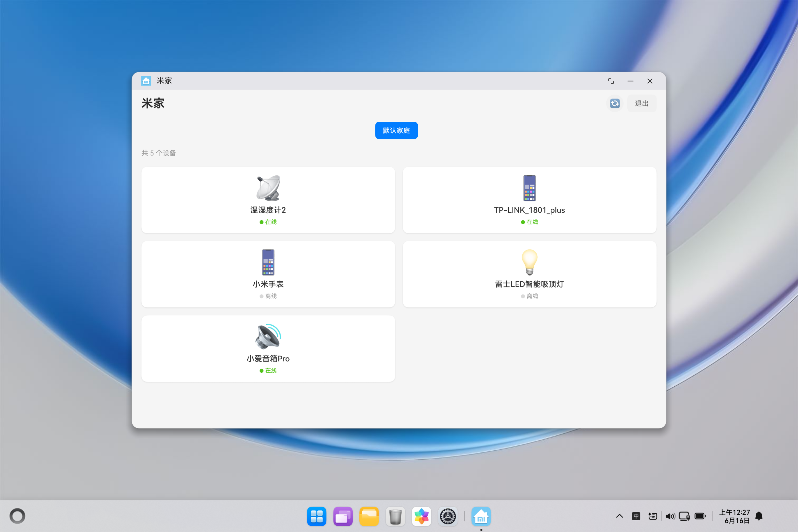Click the TP-LINK_1801_plus device name
This screenshot has height=532, width=798.
[529, 210]
